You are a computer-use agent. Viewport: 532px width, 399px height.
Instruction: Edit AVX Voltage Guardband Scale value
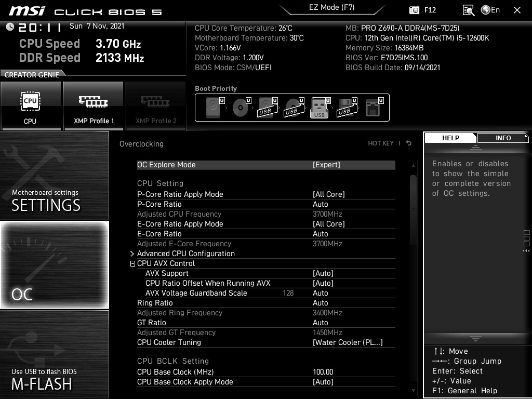pos(270,293)
